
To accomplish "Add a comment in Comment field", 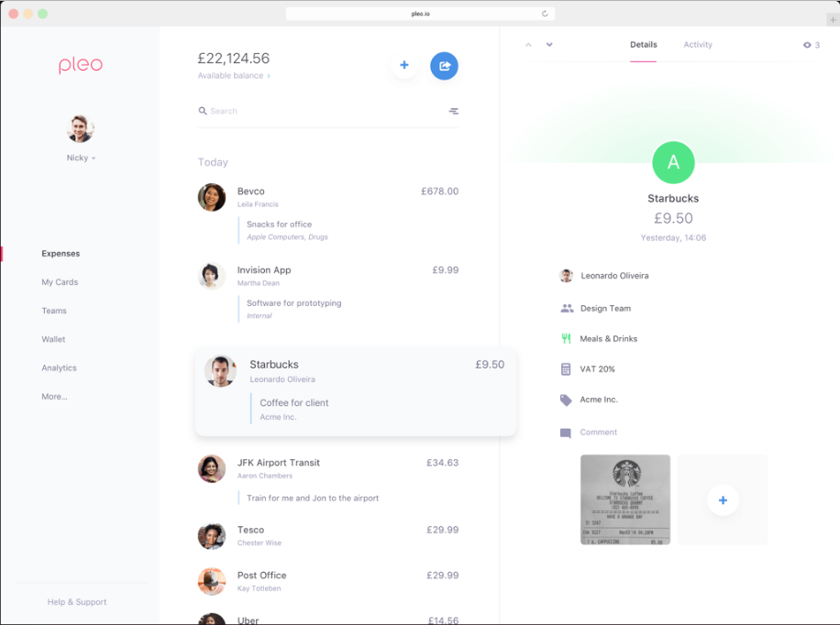I will [x=599, y=433].
